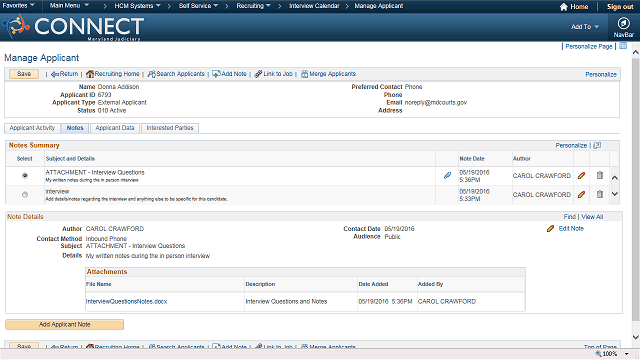
Task: Click the Recruiting Home house icon
Action: [90, 74]
